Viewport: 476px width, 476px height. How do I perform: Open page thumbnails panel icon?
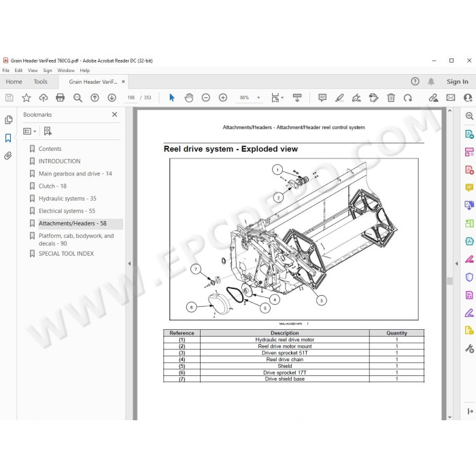(x=8, y=120)
